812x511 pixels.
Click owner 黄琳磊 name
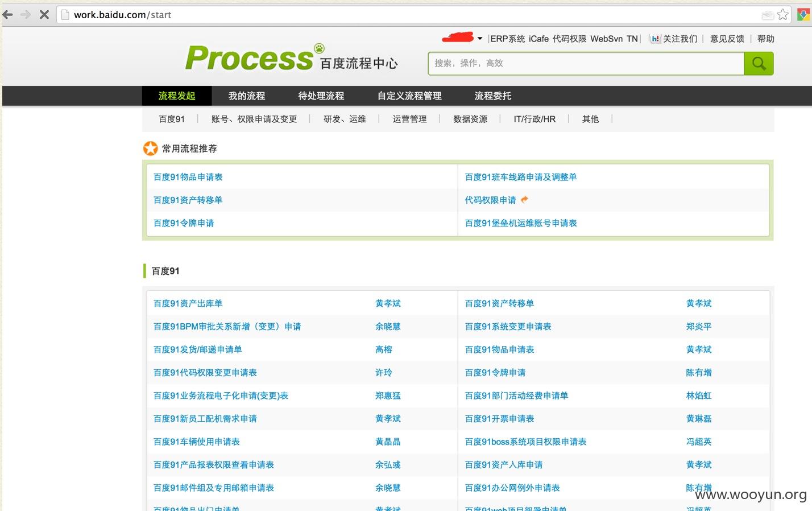tap(699, 419)
